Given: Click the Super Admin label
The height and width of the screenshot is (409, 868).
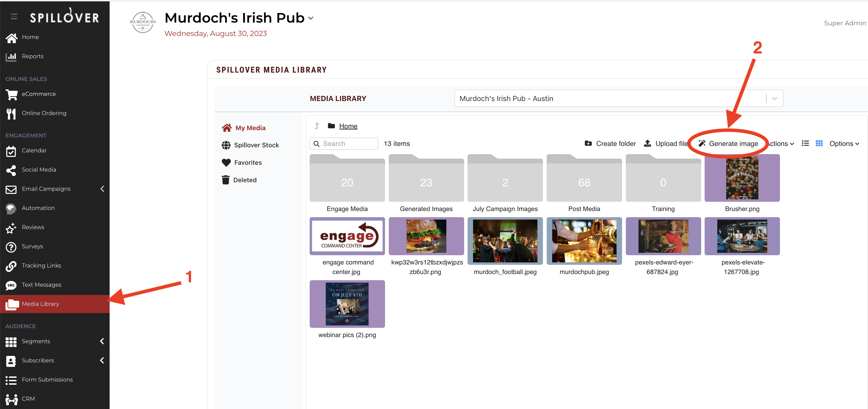Looking at the screenshot, I should tap(845, 23).
